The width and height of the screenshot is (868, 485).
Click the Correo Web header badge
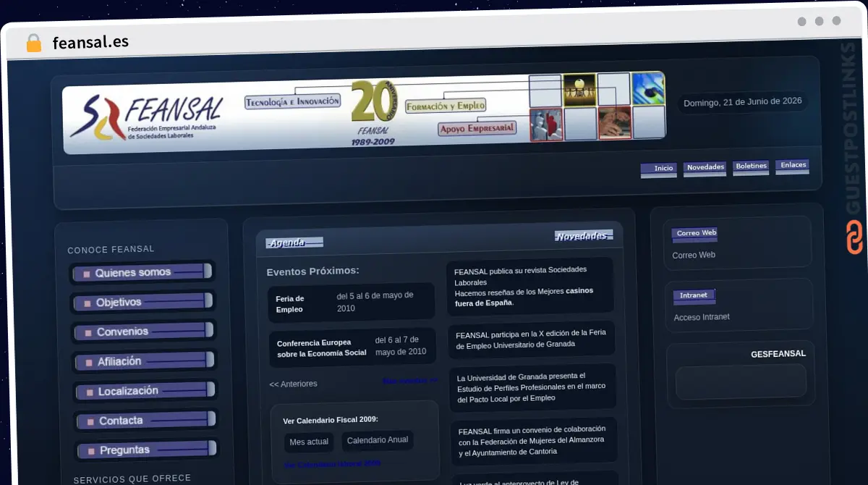point(695,234)
